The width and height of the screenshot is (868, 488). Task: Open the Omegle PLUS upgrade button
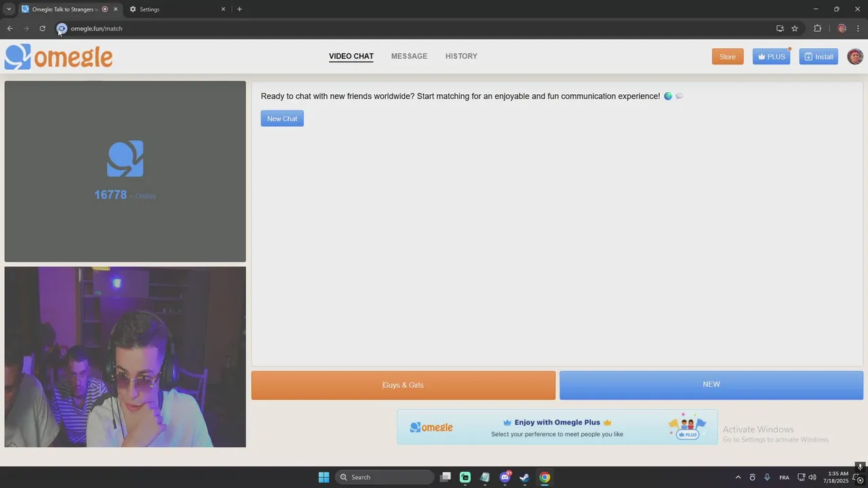pyautogui.click(x=771, y=57)
